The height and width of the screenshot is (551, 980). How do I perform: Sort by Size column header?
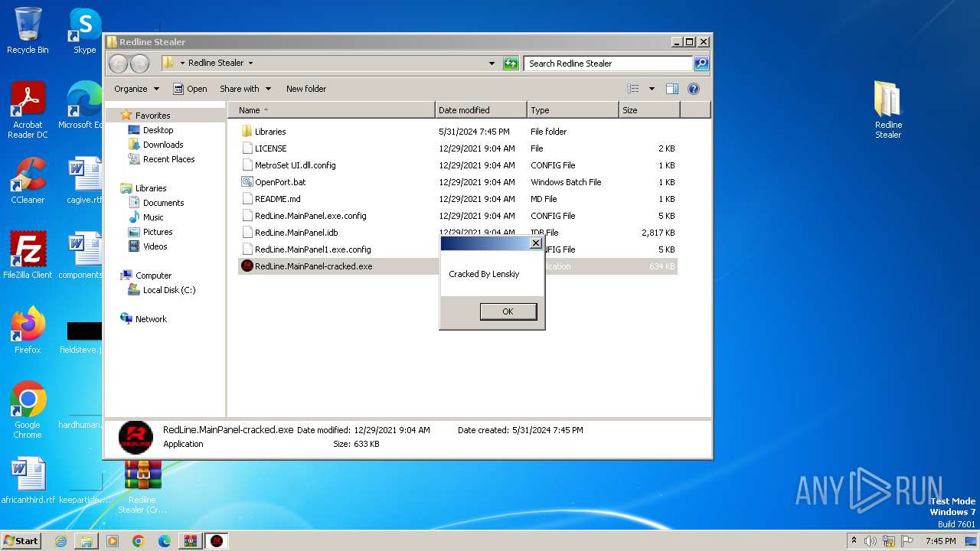[x=649, y=110]
